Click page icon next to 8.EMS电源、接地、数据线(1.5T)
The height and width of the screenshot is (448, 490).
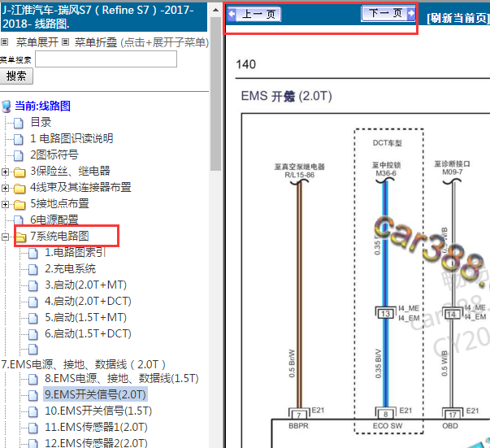point(33,379)
